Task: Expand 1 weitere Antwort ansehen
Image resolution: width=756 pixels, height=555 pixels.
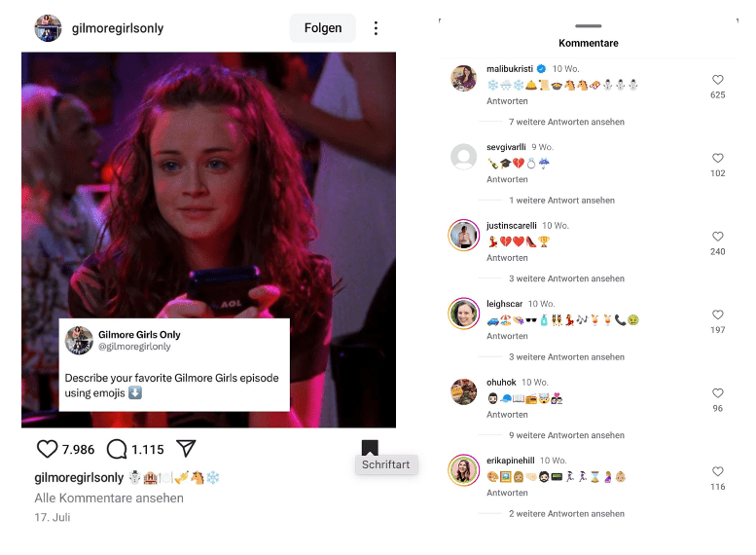Action: pyautogui.click(x=561, y=201)
